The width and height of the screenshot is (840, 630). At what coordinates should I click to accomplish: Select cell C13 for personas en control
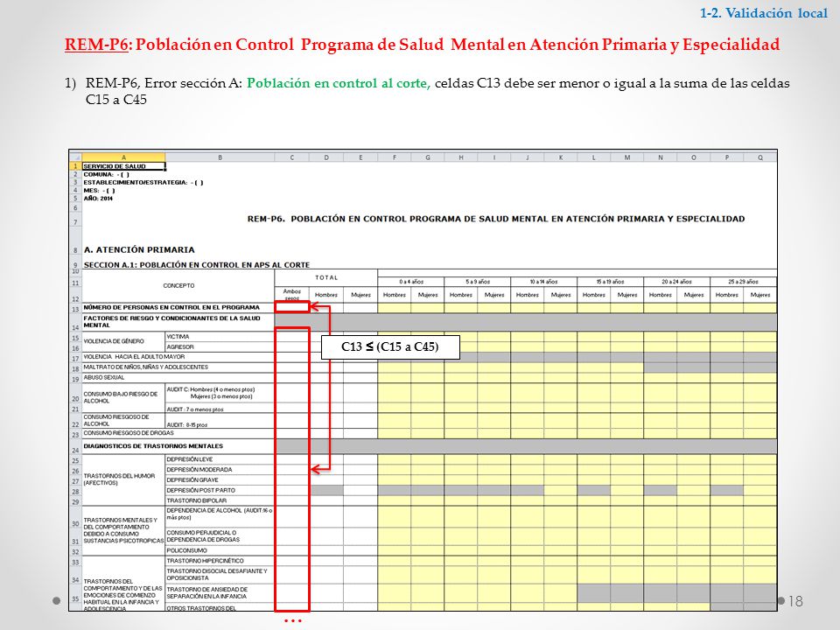292,307
